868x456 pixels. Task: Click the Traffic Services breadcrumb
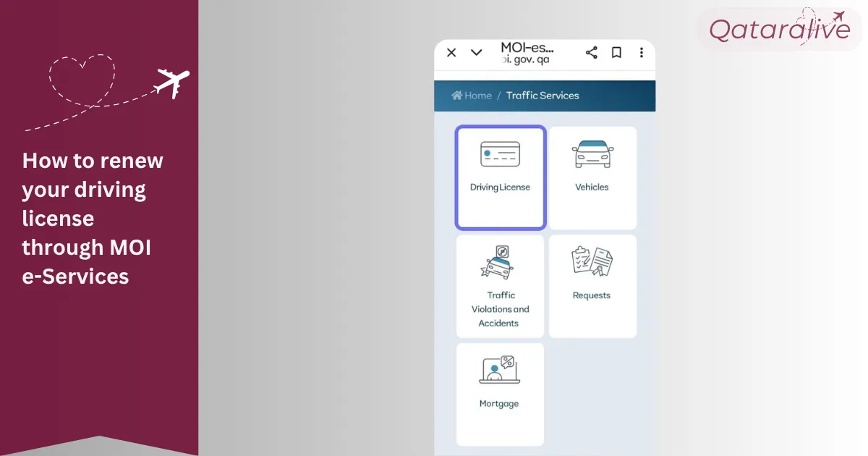coord(542,96)
